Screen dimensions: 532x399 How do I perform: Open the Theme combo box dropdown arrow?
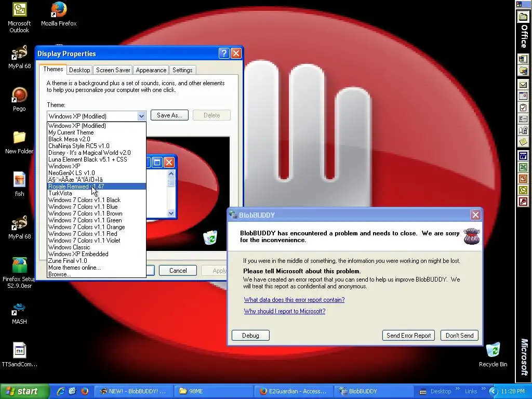pyautogui.click(x=141, y=116)
